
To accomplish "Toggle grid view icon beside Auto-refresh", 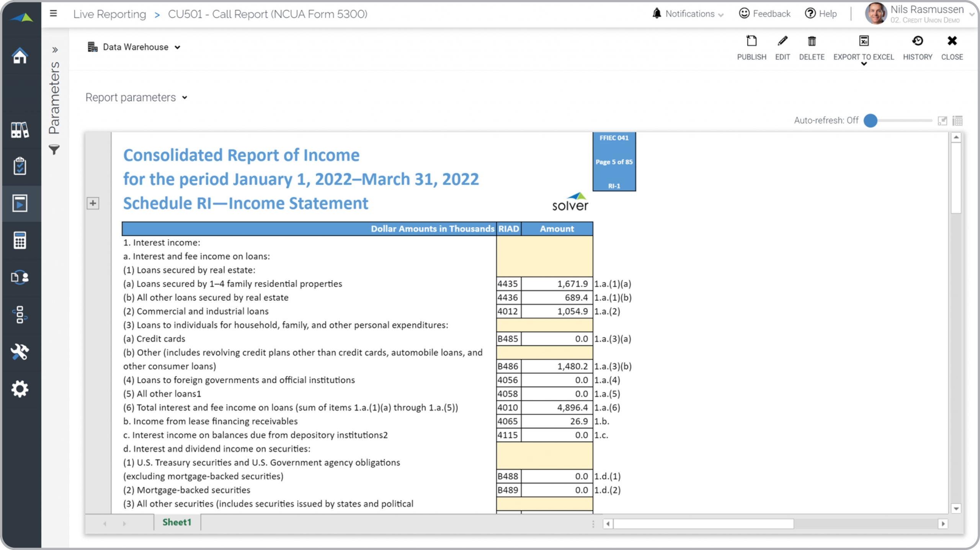I will 957,121.
